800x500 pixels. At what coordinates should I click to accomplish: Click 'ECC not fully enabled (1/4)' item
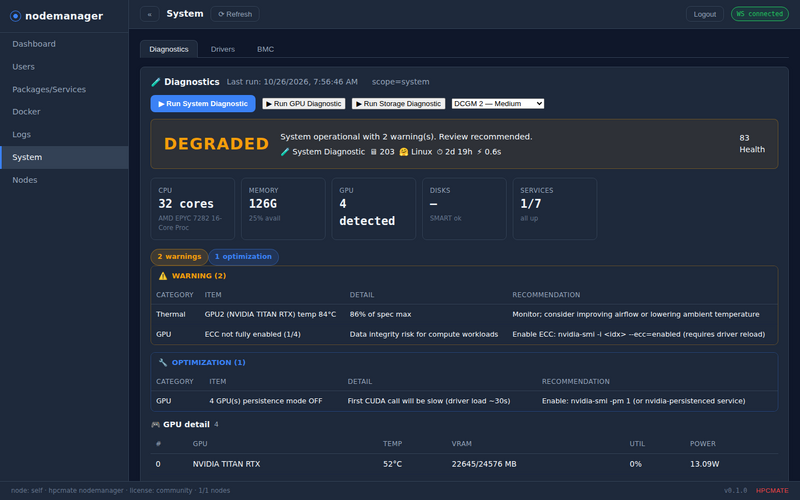tap(253, 334)
